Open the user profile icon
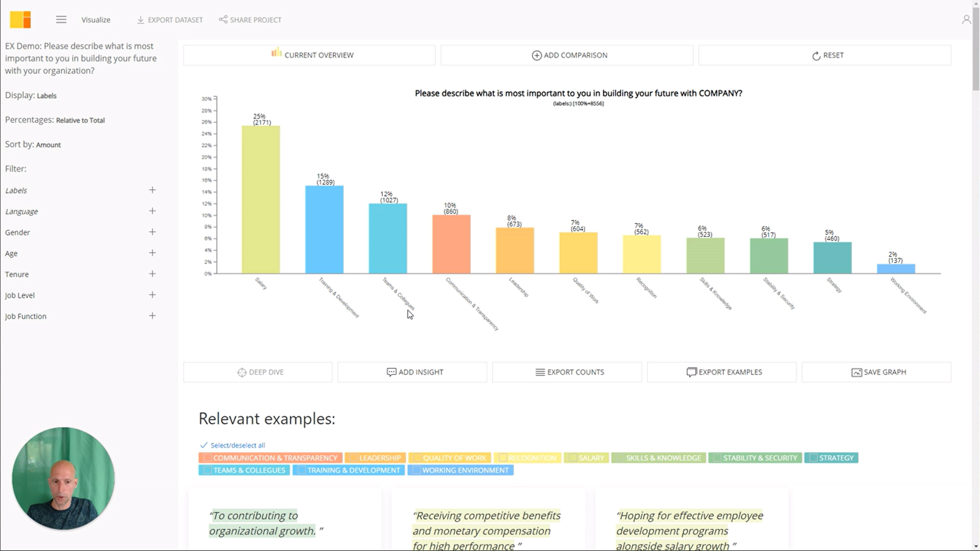The image size is (980, 551). point(966,19)
